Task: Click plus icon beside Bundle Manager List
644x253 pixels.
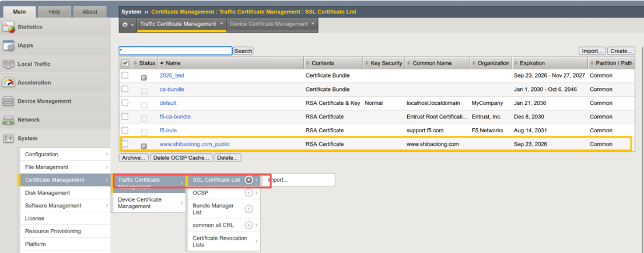Action: [249, 209]
